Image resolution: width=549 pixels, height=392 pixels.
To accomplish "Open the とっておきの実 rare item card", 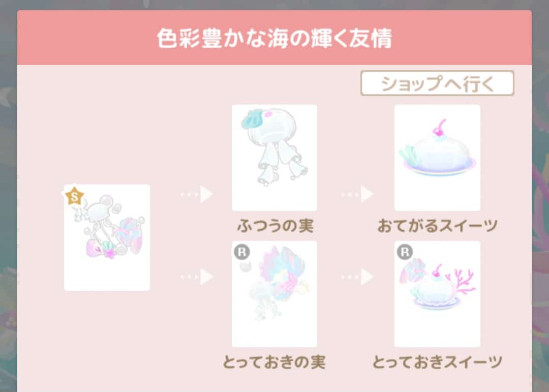I will click(x=274, y=294).
